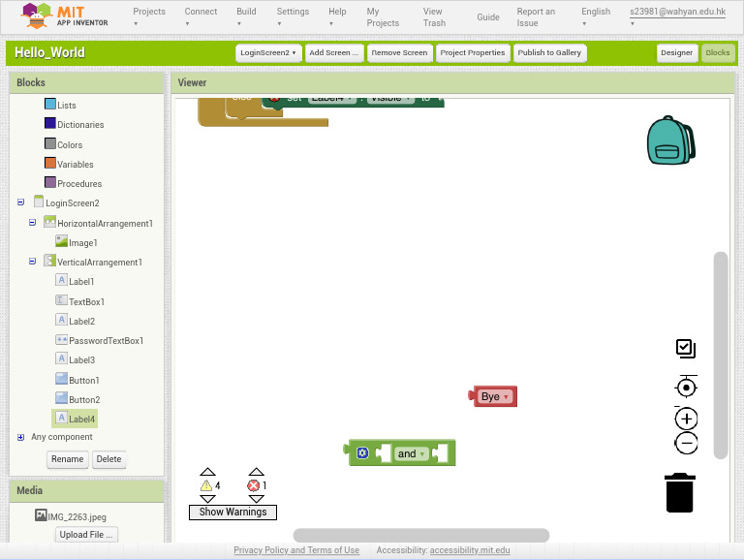This screenshot has width=744, height=560.
Task: Toggle the workspace checkbox controls icon
Action: coord(686,349)
